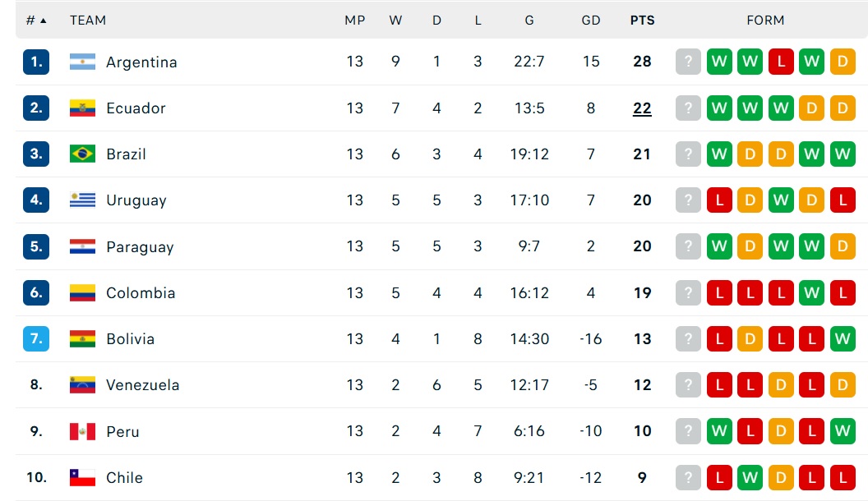Screen dimensions: 868x501
Task: Click the TEAM column header
Action: 88,21
